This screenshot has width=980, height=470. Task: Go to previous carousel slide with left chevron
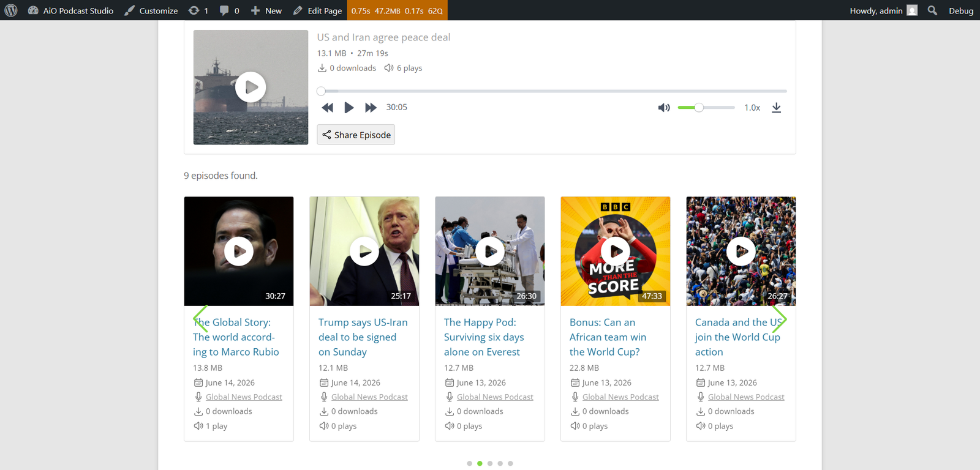tap(200, 319)
